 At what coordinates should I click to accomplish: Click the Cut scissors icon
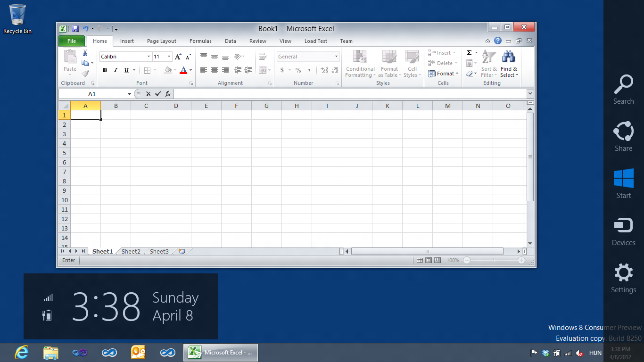[85, 53]
